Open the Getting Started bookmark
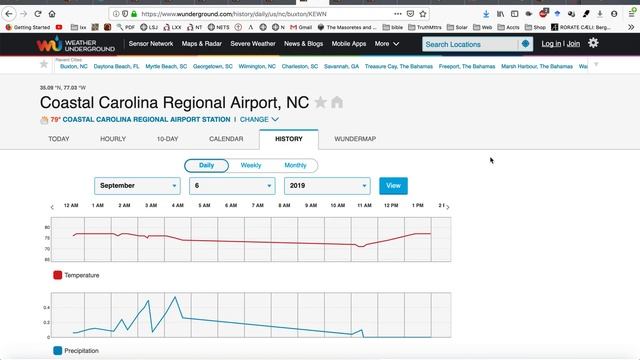The width and height of the screenshot is (640, 360). tap(28, 27)
